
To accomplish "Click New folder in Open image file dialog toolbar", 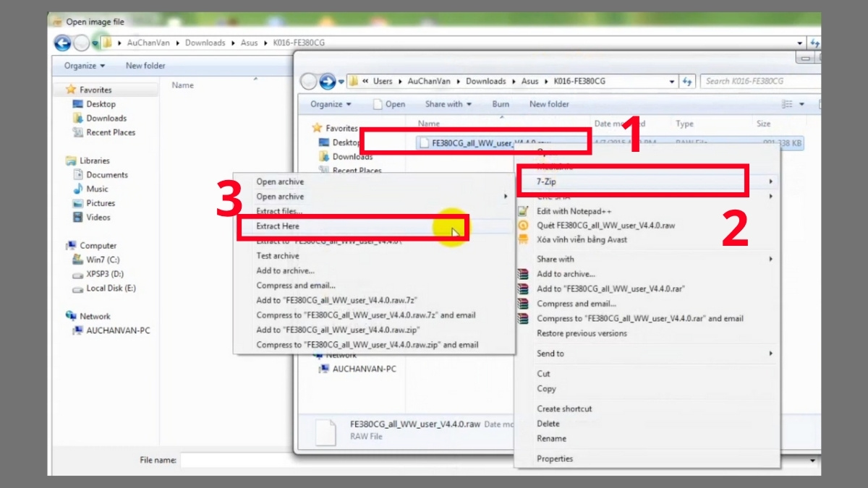I will [145, 66].
